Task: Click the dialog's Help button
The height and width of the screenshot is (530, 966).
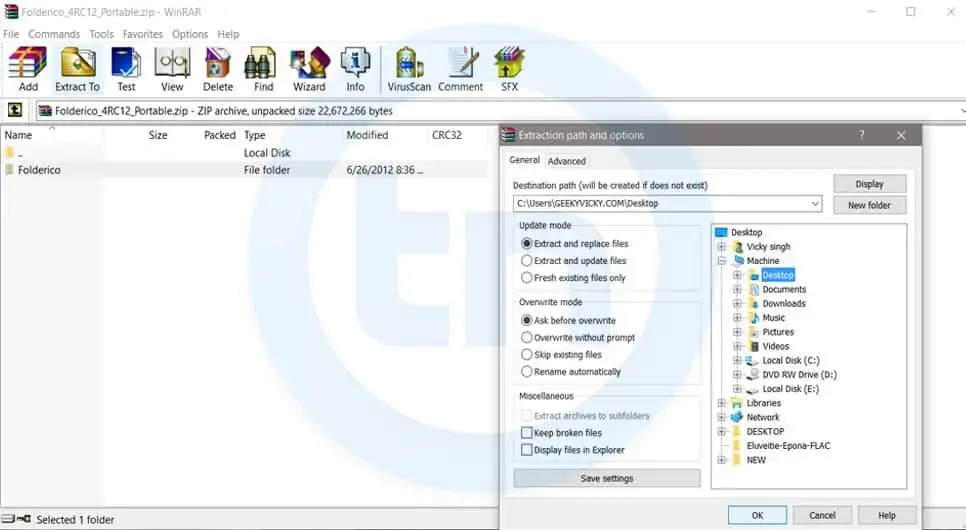Action: coord(887,515)
